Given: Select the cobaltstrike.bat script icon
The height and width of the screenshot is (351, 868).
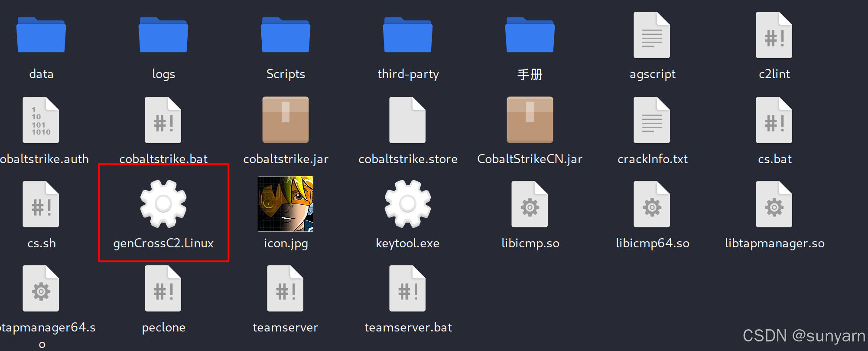Looking at the screenshot, I should coord(163,120).
